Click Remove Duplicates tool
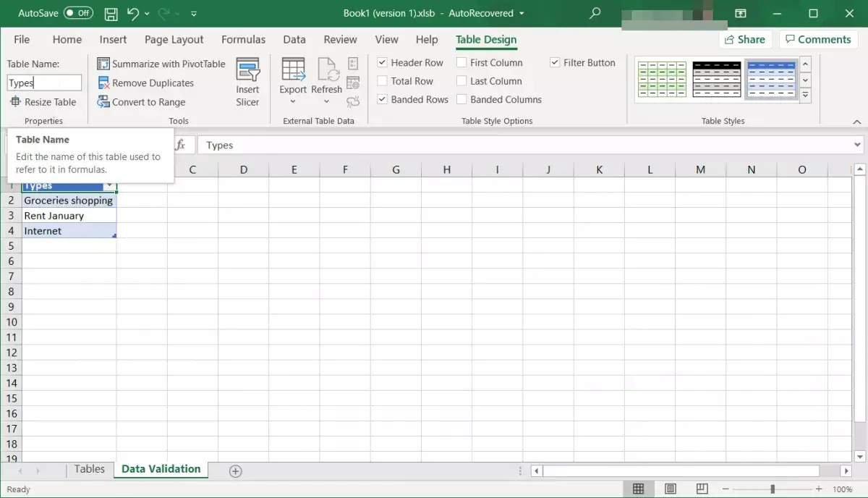Screen dimensions: 868x498 [x=145, y=83]
